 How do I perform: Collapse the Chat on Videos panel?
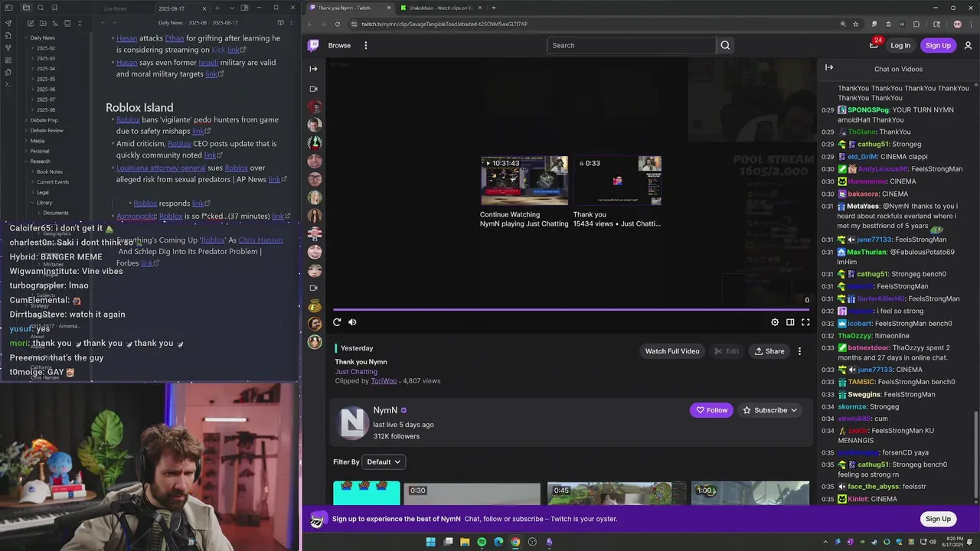(829, 67)
